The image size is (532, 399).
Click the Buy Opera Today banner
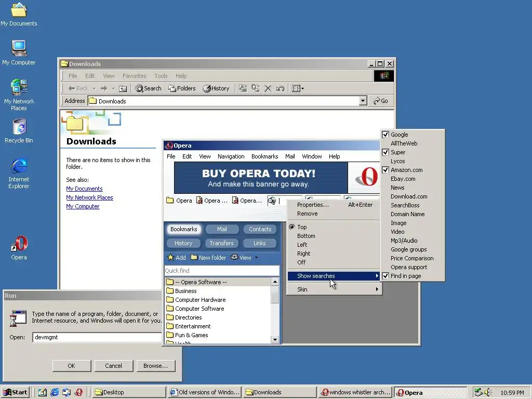[x=261, y=178]
